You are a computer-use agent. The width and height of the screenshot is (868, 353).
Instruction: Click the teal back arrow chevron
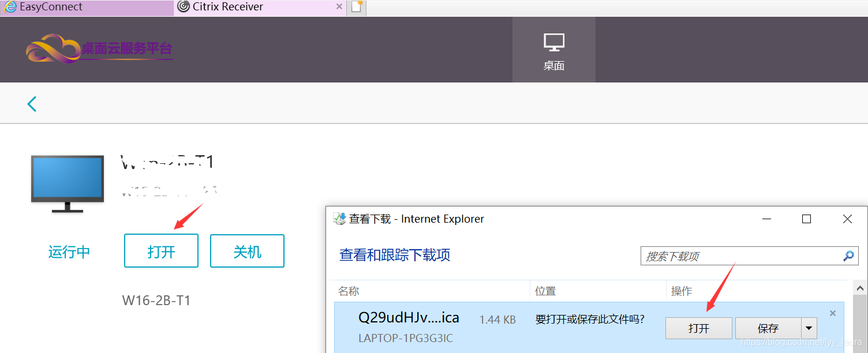pyautogui.click(x=31, y=103)
